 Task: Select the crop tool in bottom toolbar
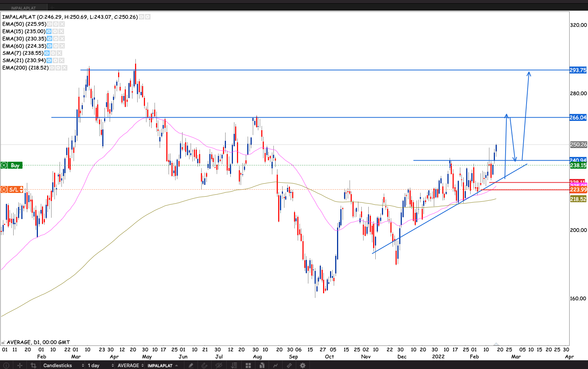click(x=33, y=365)
